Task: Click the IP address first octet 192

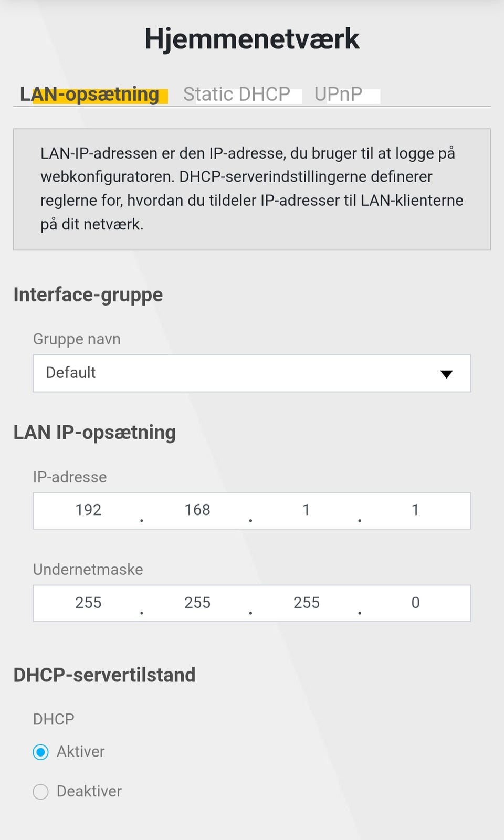Action: click(88, 510)
